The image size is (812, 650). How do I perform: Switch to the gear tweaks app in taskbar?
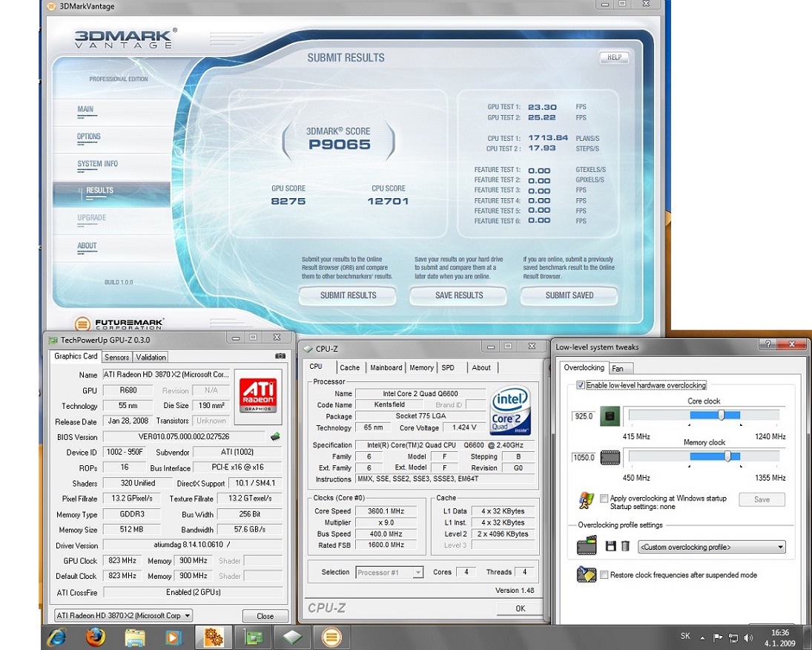[x=214, y=637]
